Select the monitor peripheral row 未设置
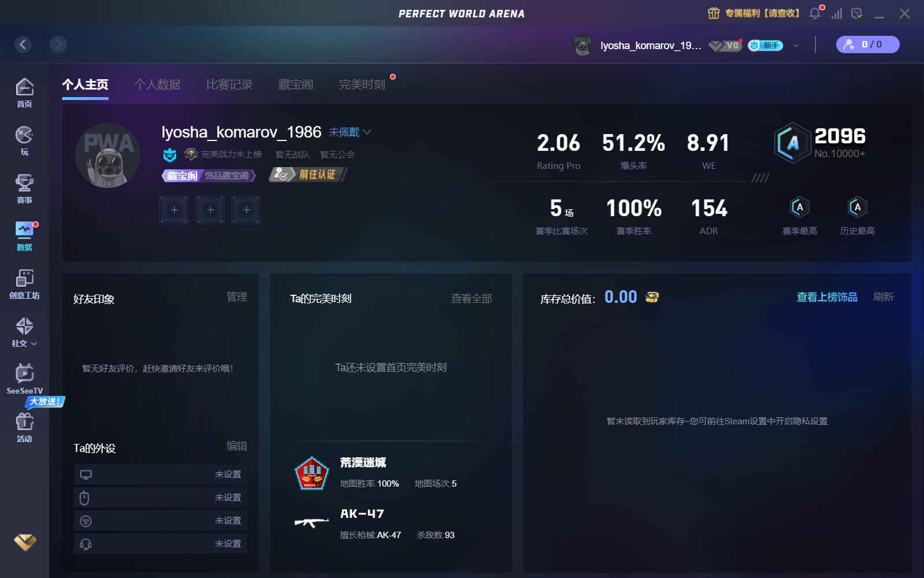Screen dimensions: 924x578 tap(161, 475)
